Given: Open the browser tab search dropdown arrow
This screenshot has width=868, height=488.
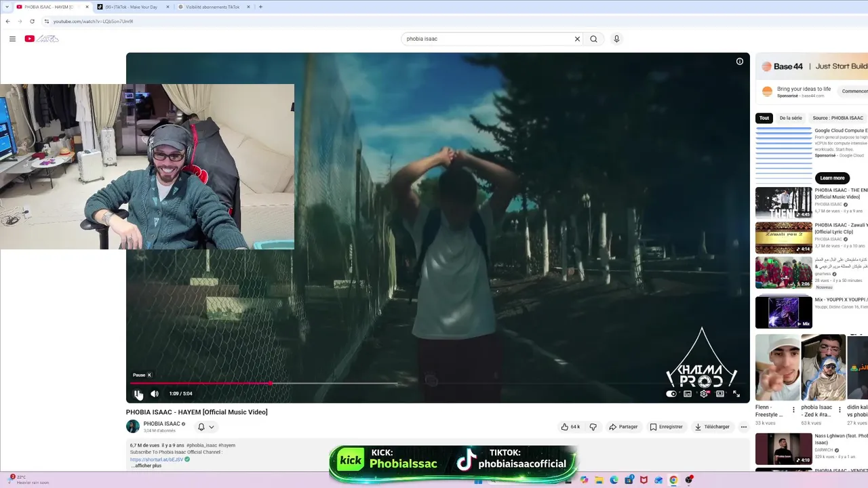Looking at the screenshot, I should (6, 7).
